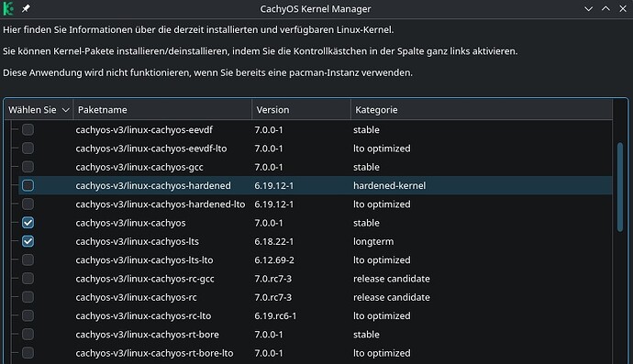Untick the checkbox for cachyos-v3/linux-cachyos stable
The width and height of the screenshot is (633, 364).
pyautogui.click(x=28, y=223)
